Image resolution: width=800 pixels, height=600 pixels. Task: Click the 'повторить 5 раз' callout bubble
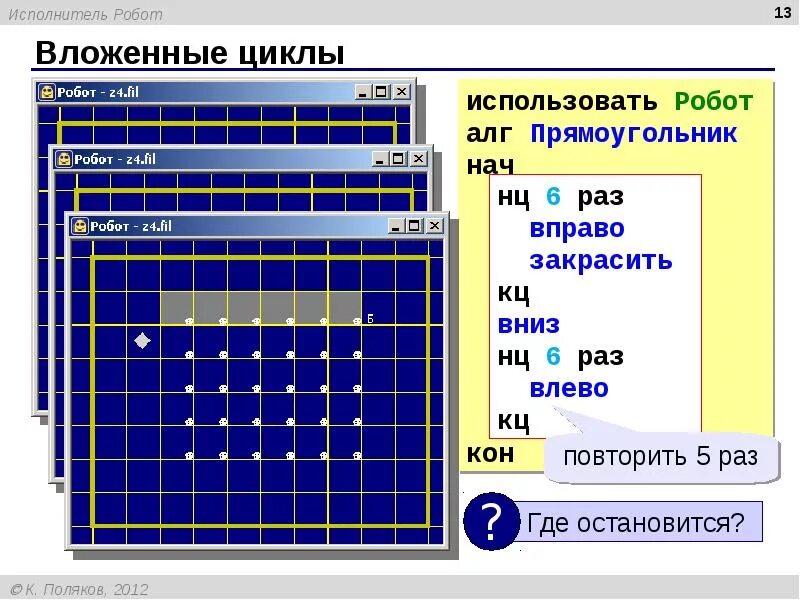(661, 456)
